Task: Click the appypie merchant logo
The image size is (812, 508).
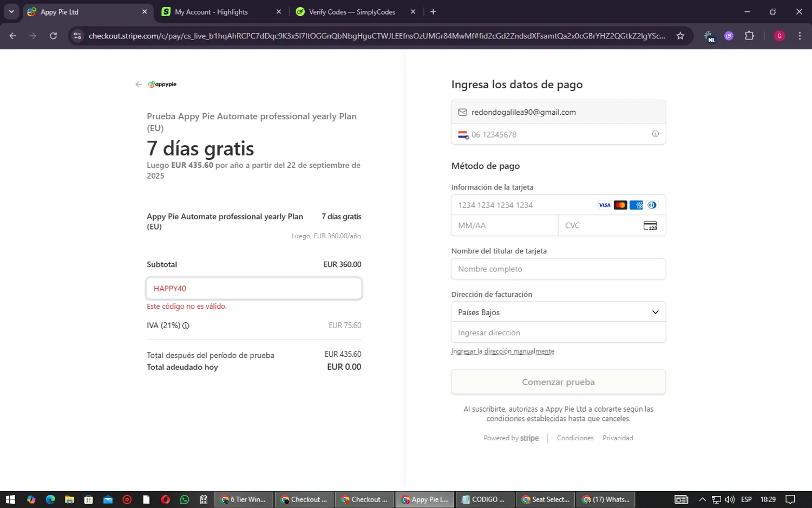Action: 162,84
